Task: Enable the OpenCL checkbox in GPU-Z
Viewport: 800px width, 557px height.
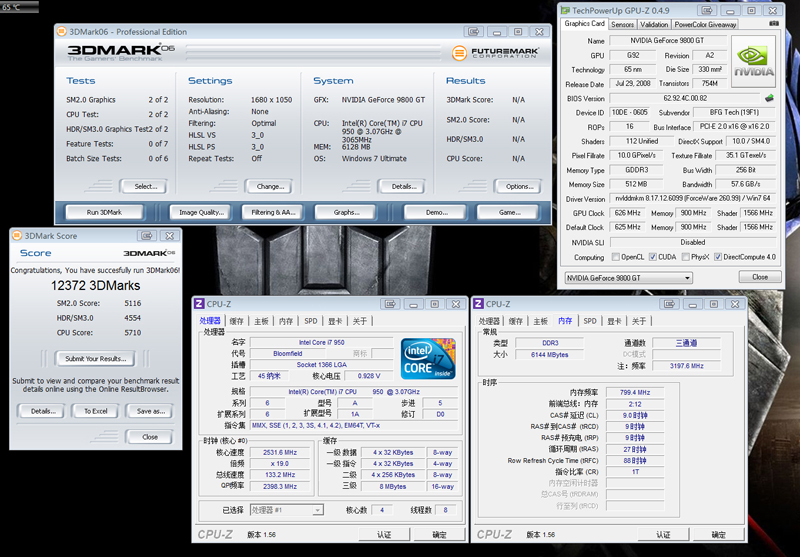Action: [615, 257]
